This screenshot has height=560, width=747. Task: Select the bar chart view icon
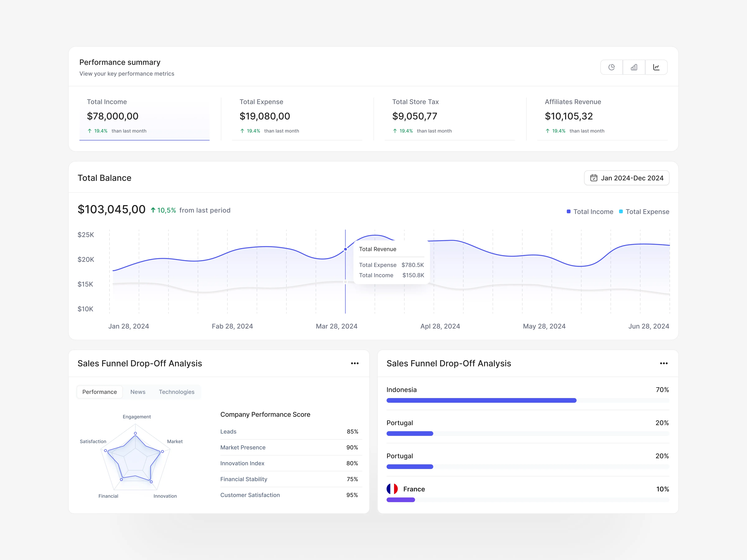pos(634,67)
